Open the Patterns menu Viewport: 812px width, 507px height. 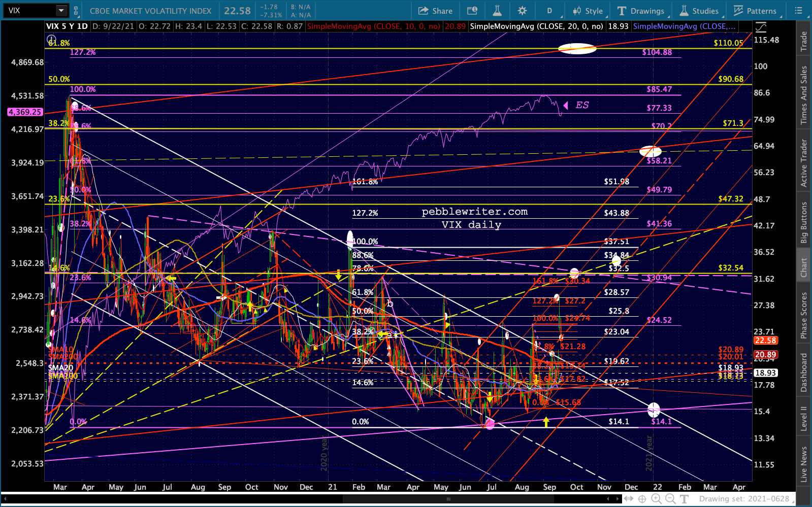tap(755, 11)
